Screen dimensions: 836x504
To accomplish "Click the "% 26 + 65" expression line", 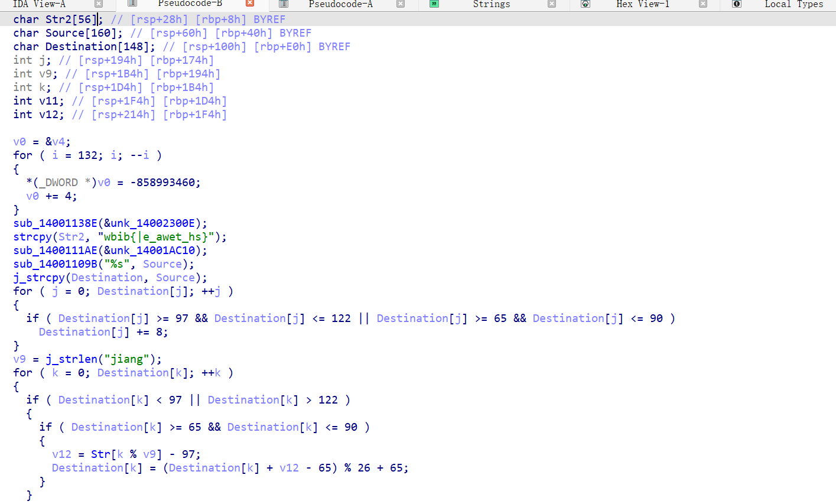I will [230, 468].
